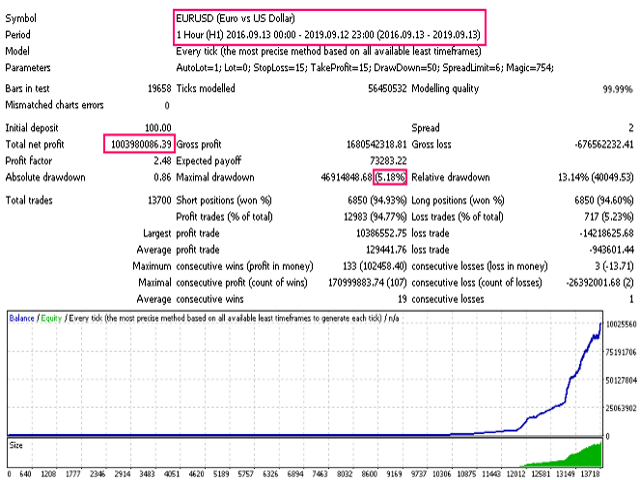Viewport: 640px width, 480px height.
Task: Click Maximal drawdown amount 46914848.68
Action: [347, 178]
